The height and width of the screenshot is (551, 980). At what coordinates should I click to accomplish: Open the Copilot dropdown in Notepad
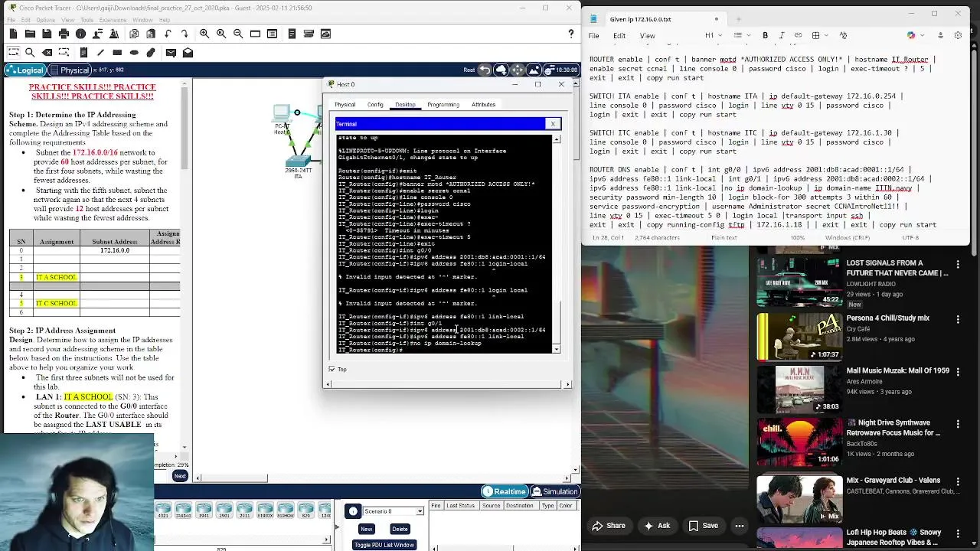coord(915,35)
